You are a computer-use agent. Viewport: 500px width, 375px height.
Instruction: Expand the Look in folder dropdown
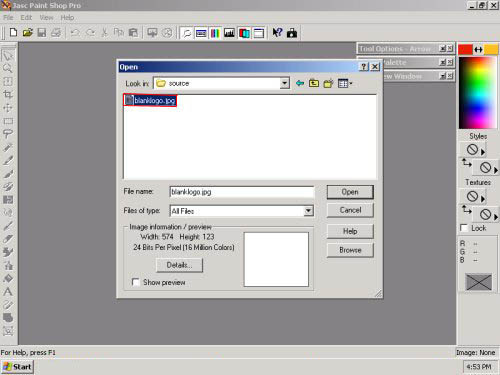pos(284,83)
